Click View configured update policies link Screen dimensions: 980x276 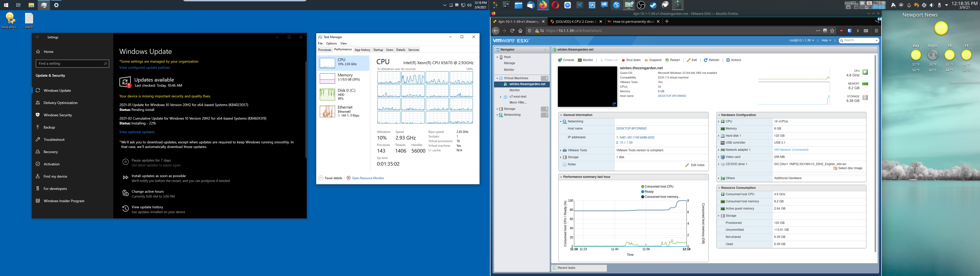144,68
